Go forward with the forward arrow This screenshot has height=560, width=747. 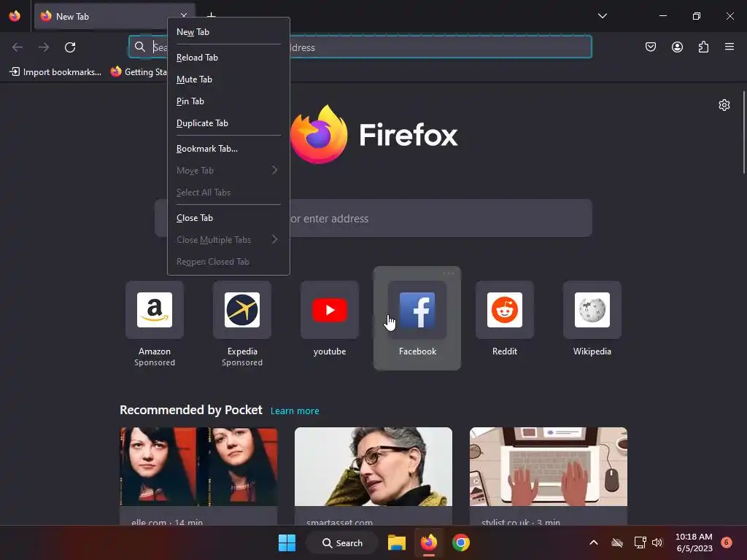44,47
